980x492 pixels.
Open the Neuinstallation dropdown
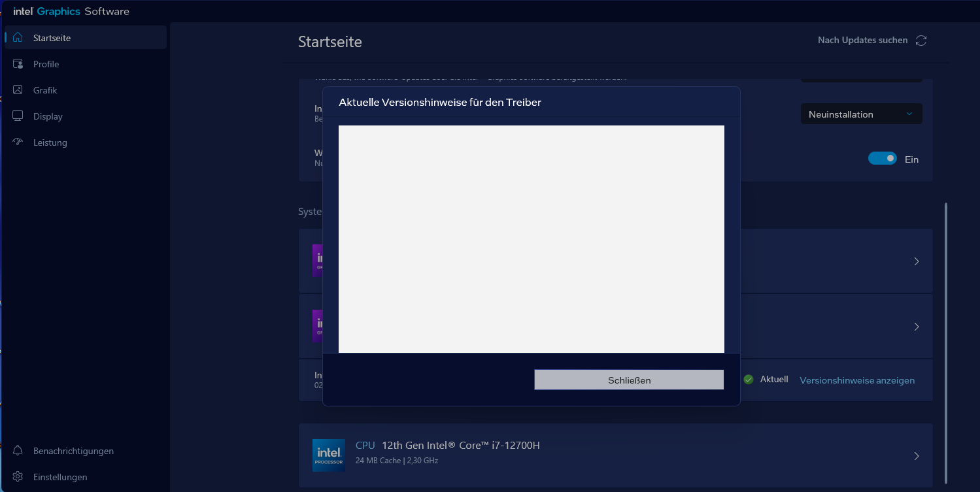click(x=861, y=114)
